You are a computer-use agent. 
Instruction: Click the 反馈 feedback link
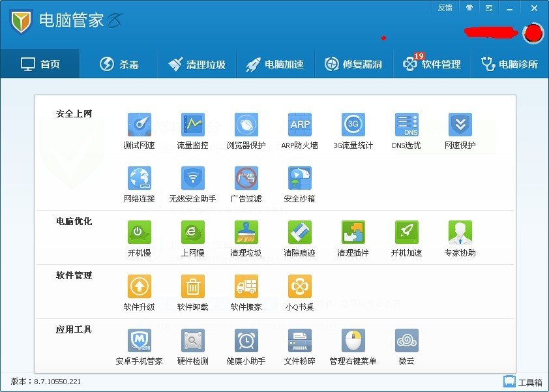(445, 8)
